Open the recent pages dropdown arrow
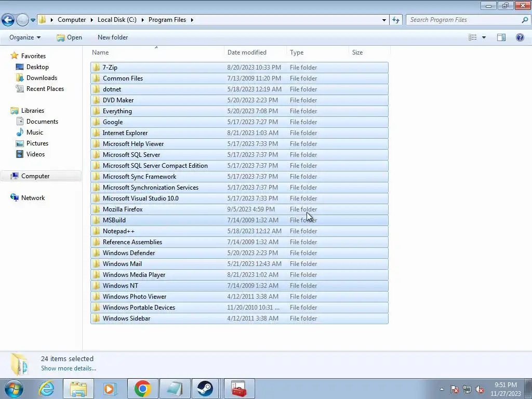Image resolution: width=532 pixels, height=399 pixels. click(x=33, y=20)
